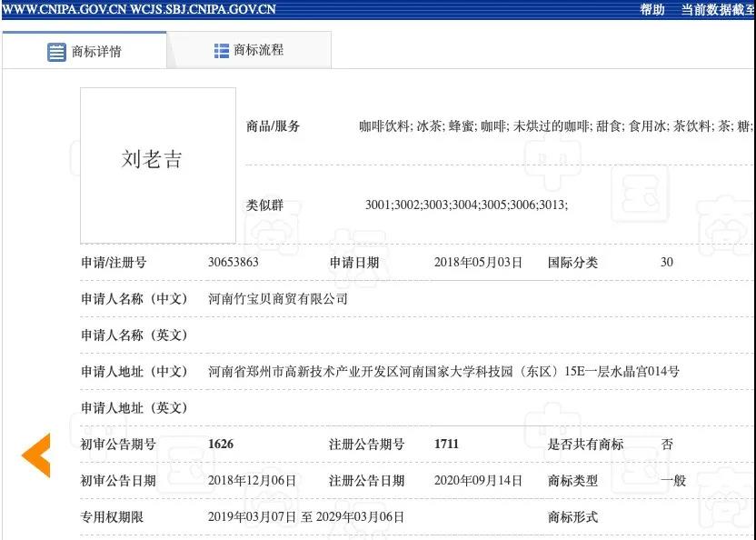This screenshot has width=756, height=540.
Task: Select the applicant address starting with 河南省郑州市
Action: [x=443, y=372]
